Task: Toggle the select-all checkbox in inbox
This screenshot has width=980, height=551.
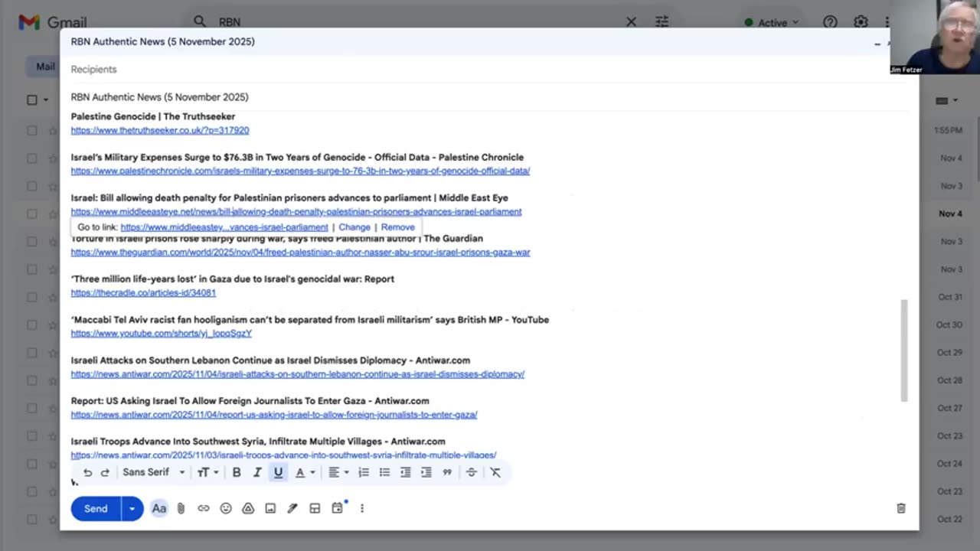Action: click(x=32, y=99)
